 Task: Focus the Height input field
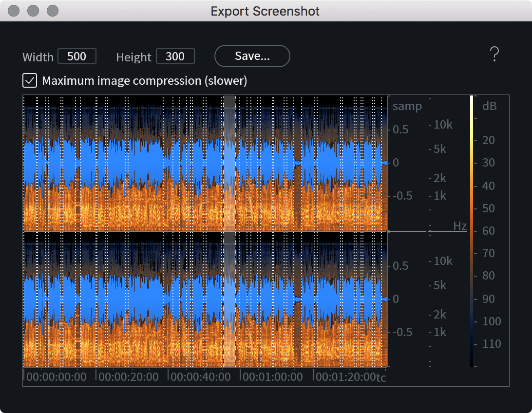point(175,56)
